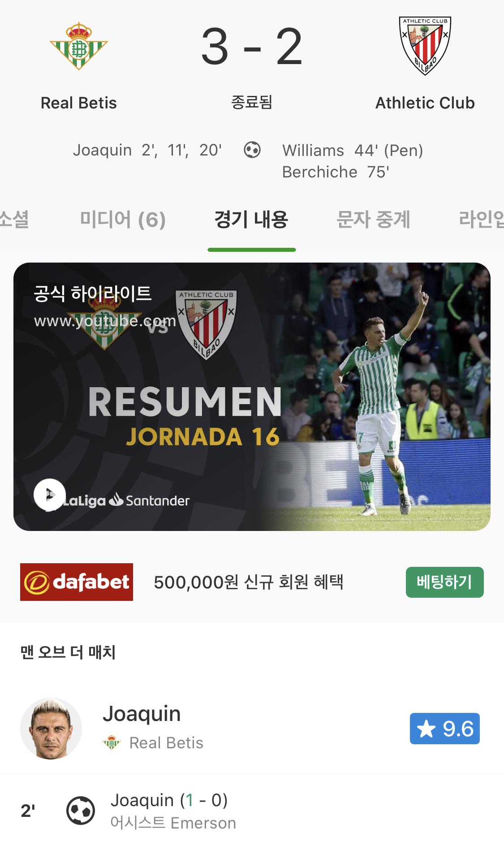This screenshot has height=850, width=504.
Task: Open Joaquin's player profile photo
Action: point(51,729)
